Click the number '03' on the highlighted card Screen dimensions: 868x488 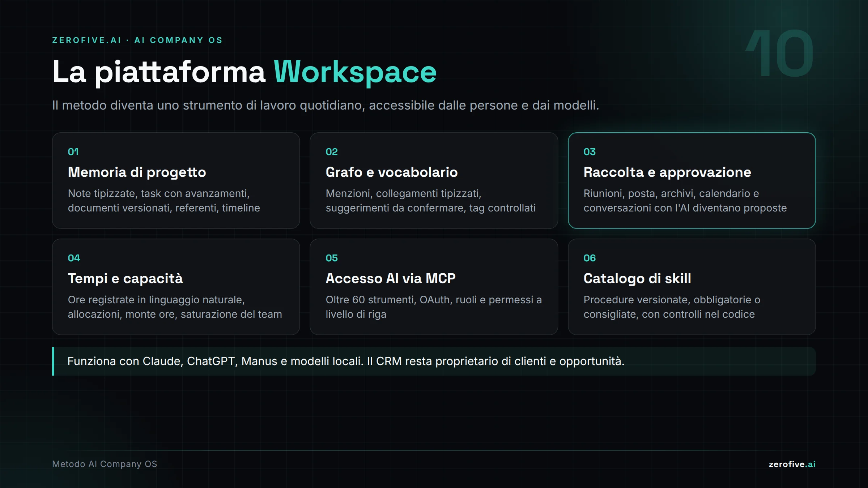[x=590, y=152]
